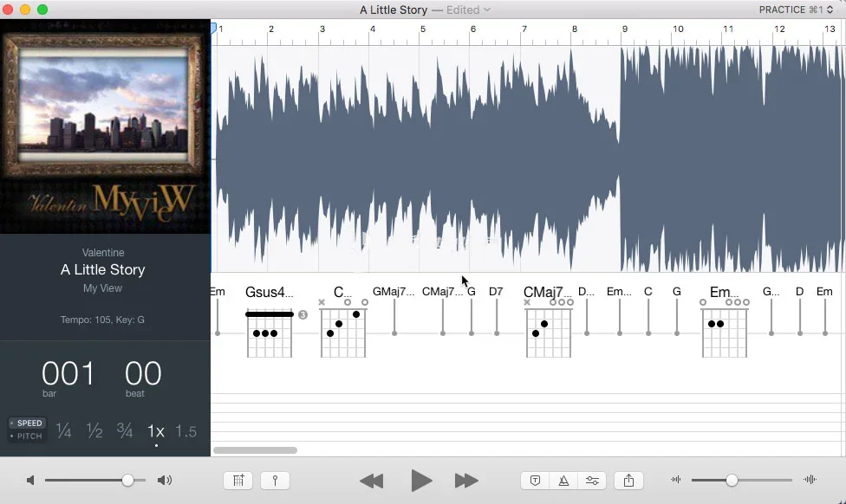Click the play button
The width and height of the screenshot is (846, 504).
pos(421,481)
